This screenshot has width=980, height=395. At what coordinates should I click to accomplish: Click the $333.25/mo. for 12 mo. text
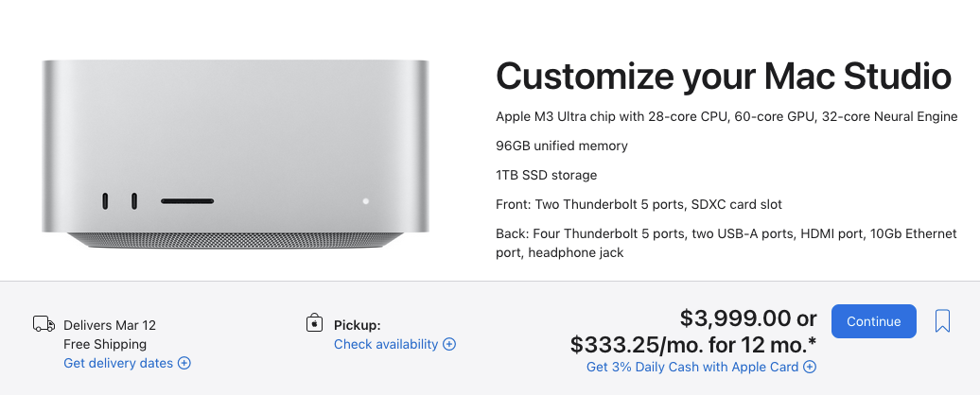pos(693,344)
